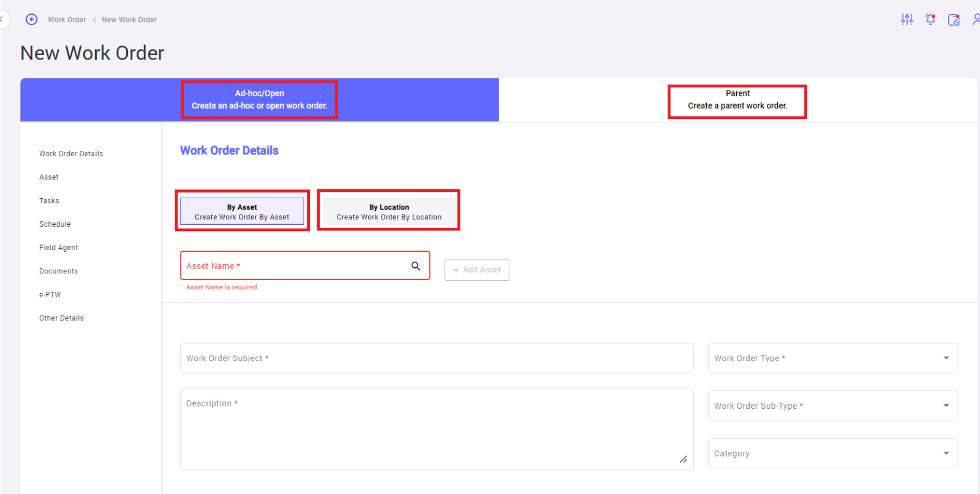
Task: Jump to Work Order Details section in sidebar
Action: [71, 154]
